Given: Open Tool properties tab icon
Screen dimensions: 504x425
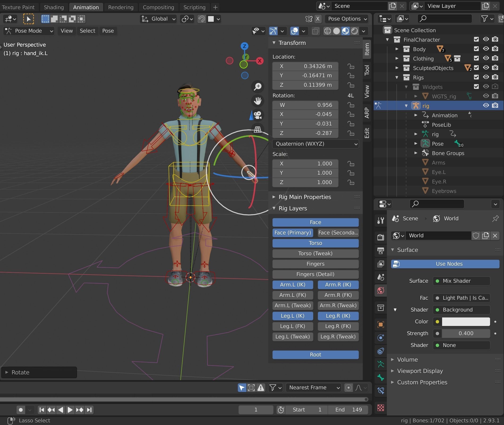Looking at the screenshot, I should (380, 220).
